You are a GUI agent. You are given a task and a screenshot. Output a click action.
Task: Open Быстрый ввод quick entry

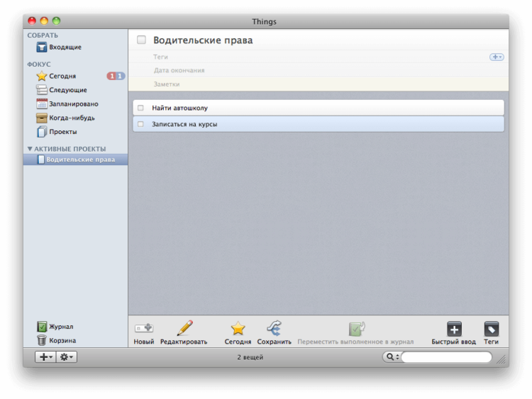(454, 329)
